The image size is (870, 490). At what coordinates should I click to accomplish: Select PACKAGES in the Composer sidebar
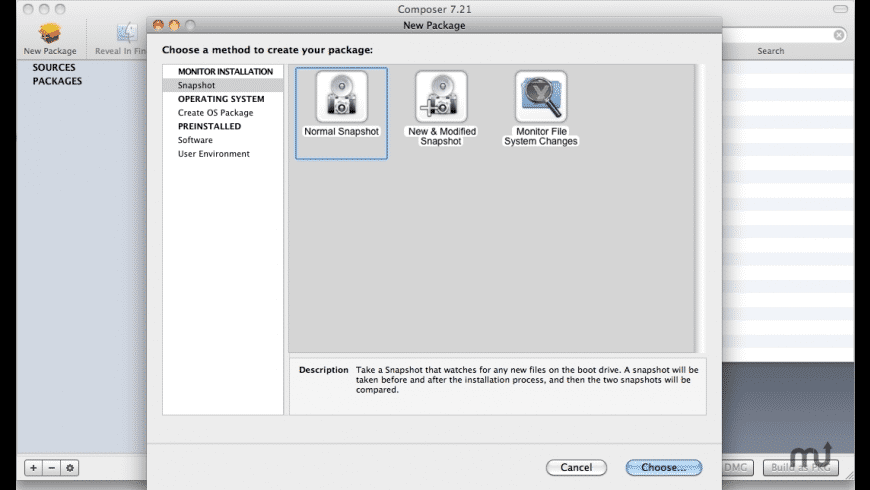coord(57,81)
